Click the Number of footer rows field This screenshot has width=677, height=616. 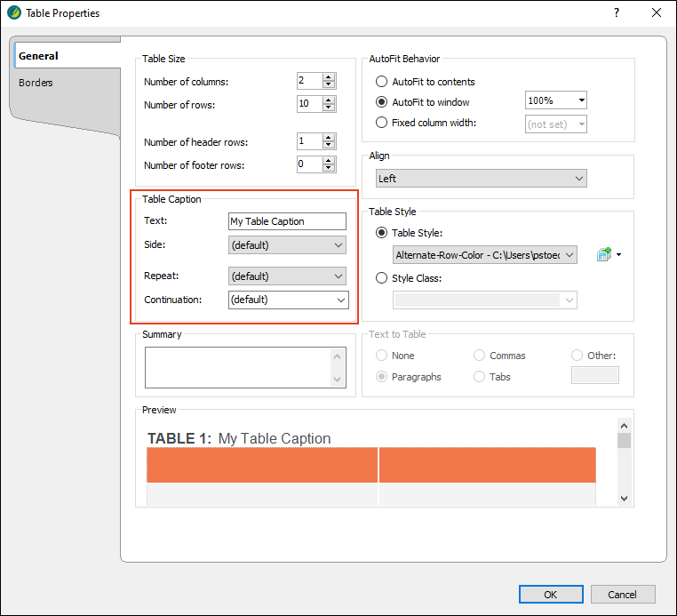pos(309,164)
